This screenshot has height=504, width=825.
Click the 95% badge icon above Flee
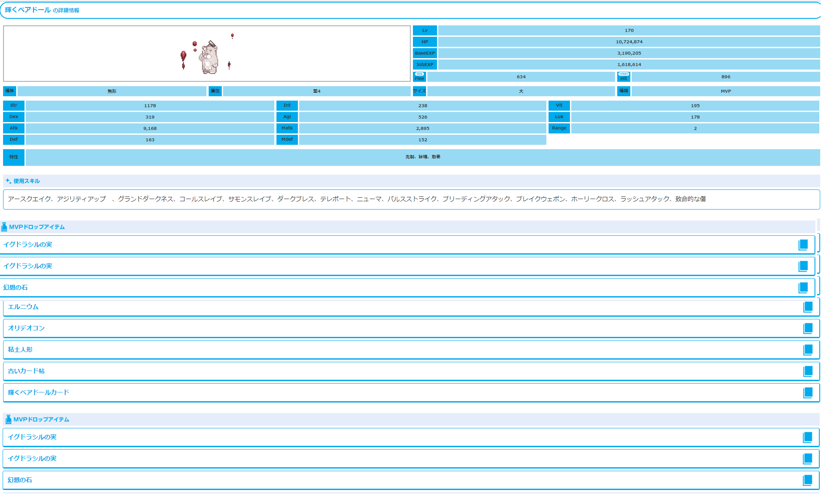pos(419,74)
